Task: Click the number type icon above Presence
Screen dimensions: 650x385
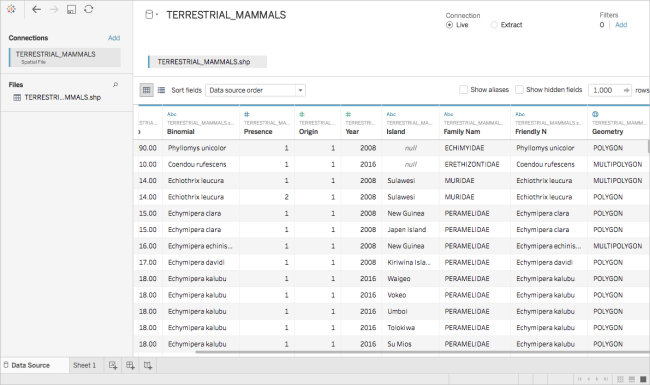Action: pyautogui.click(x=247, y=114)
